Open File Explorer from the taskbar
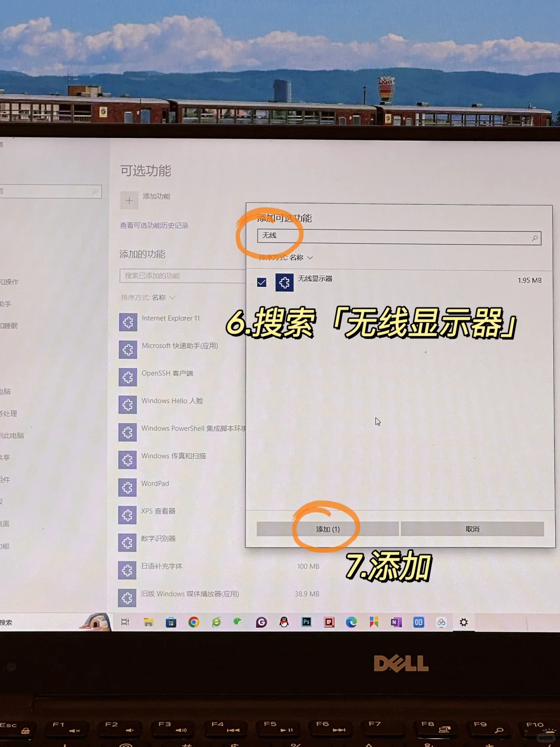 [x=148, y=622]
